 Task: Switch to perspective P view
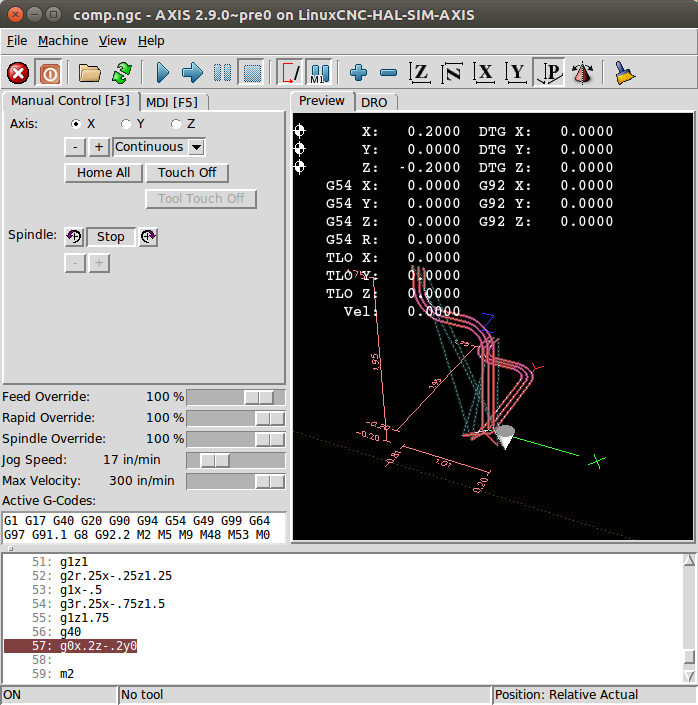[549, 73]
